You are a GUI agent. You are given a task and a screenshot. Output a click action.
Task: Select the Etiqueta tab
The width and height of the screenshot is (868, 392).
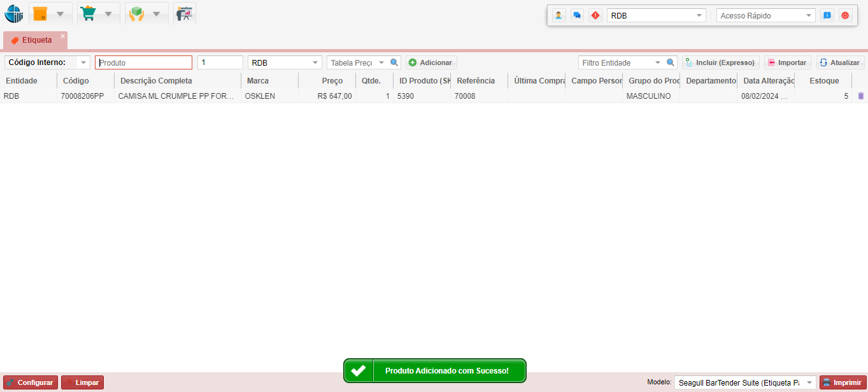coord(36,40)
